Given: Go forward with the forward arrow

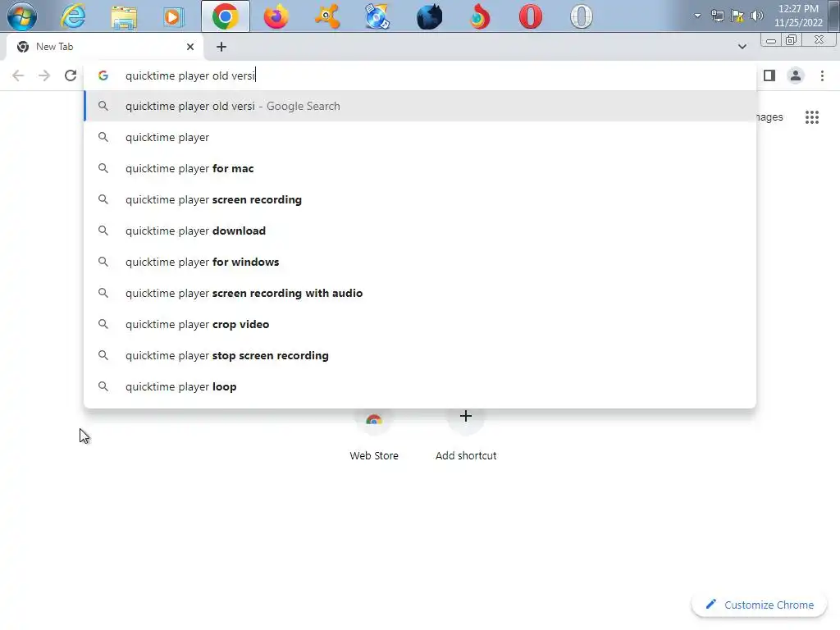Looking at the screenshot, I should pos(44,75).
